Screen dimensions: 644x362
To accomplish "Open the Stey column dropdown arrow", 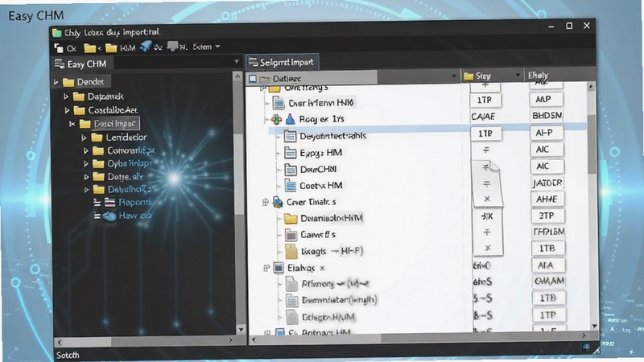I will click(x=518, y=75).
